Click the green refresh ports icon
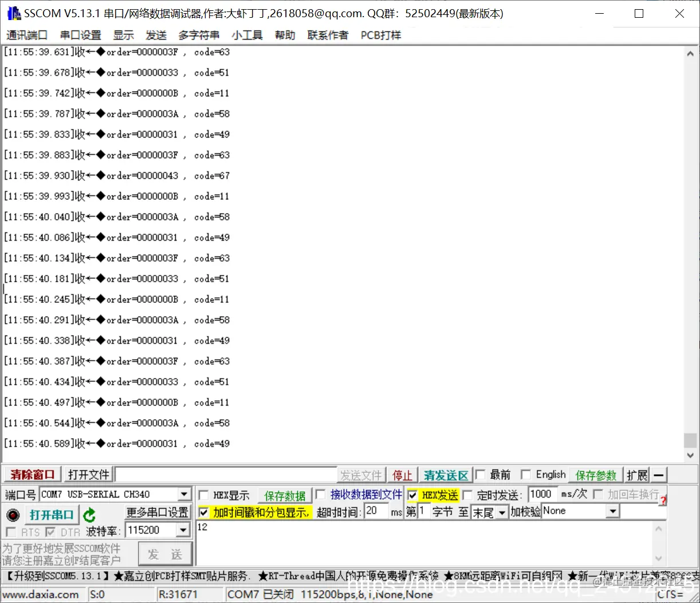Image resolution: width=700 pixels, height=603 pixels. point(89,515)
